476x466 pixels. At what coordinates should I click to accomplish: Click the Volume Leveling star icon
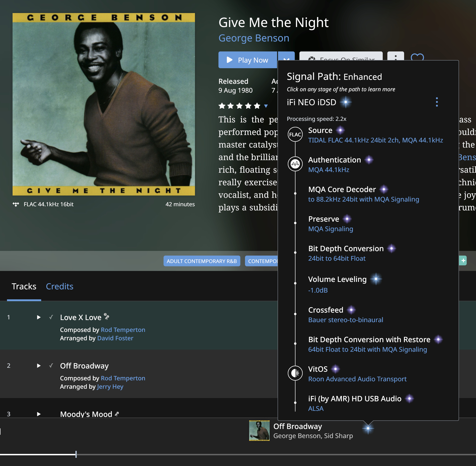376,279
